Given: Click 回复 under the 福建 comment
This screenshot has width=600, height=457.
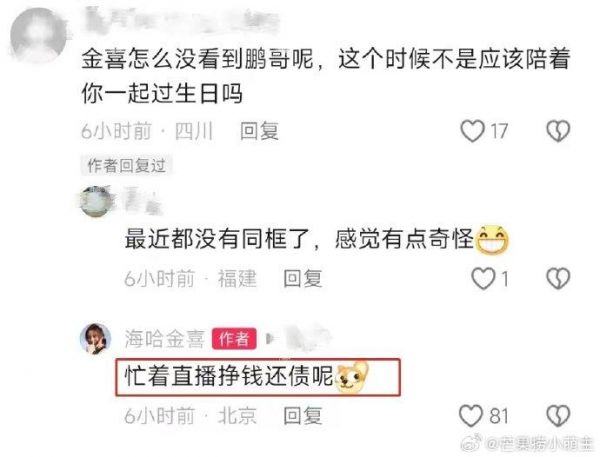Looking at the screenshot, I should click(x=303, y=278).
